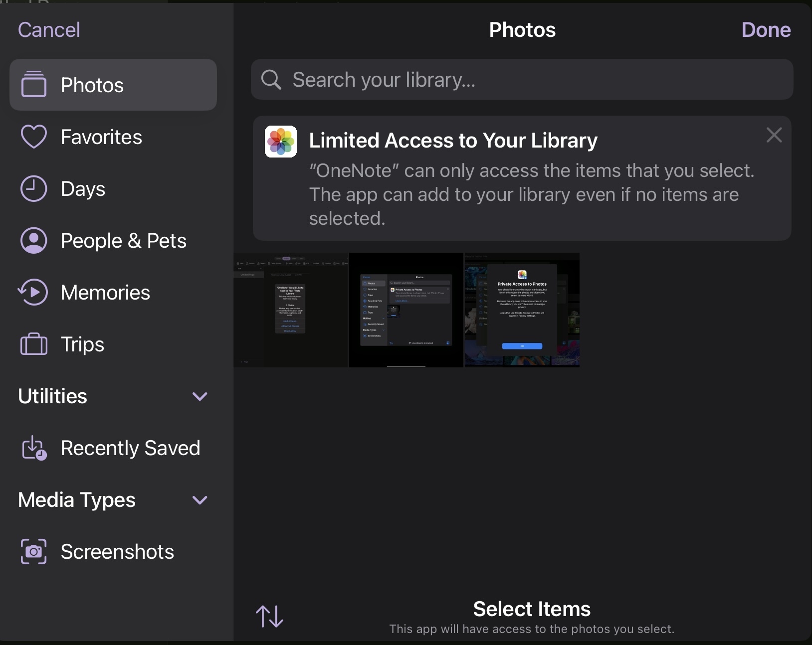Click the search magnifying glass icon

coord(271,79)
